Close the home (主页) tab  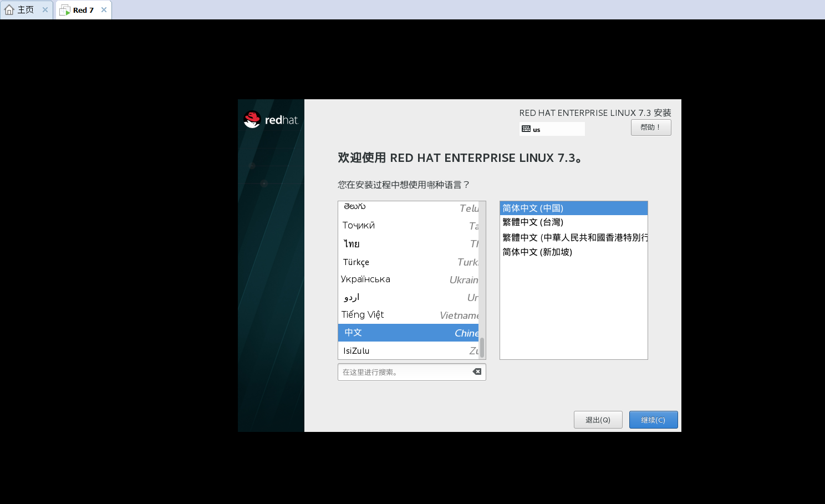[45, 10]
